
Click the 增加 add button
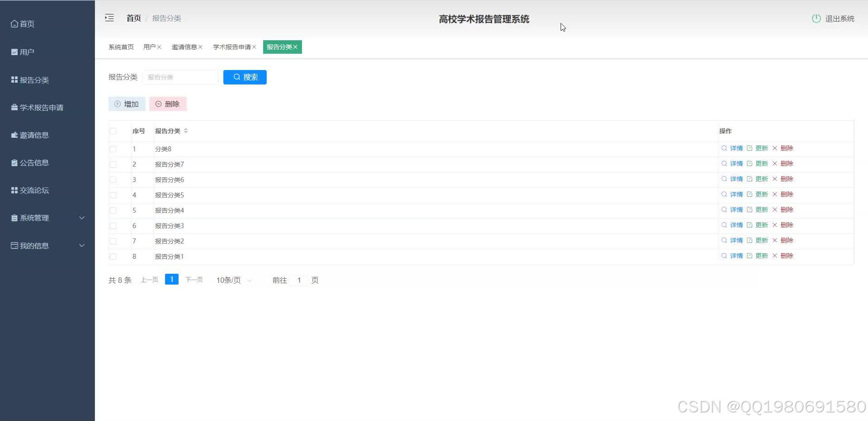tap(127, 103)
